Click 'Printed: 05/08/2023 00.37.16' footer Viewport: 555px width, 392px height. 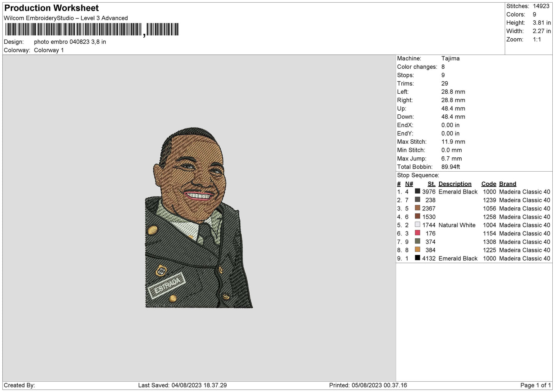coord(368,385)
